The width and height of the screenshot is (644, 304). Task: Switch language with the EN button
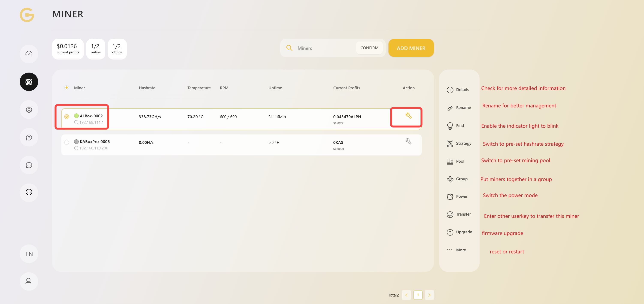point(29,254)
